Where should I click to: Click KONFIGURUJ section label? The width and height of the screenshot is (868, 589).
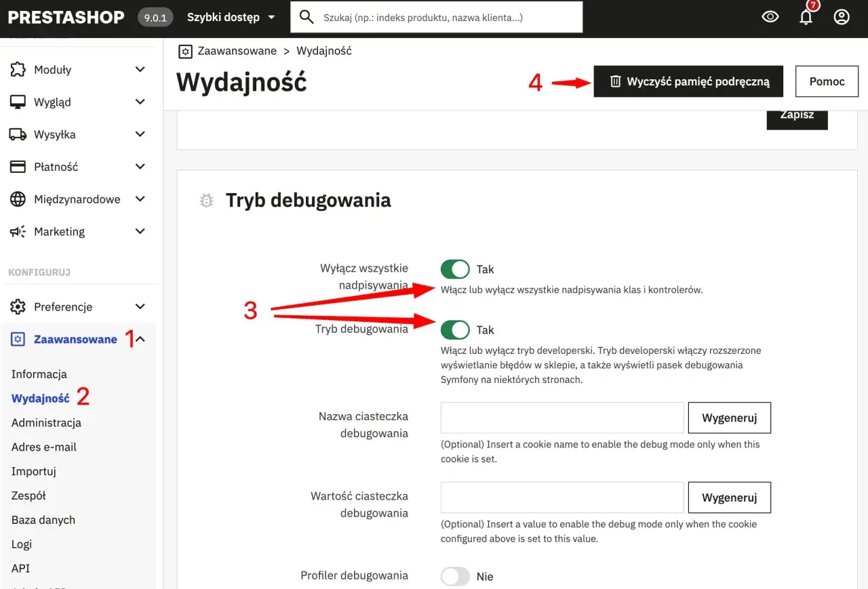click(39, 272)
